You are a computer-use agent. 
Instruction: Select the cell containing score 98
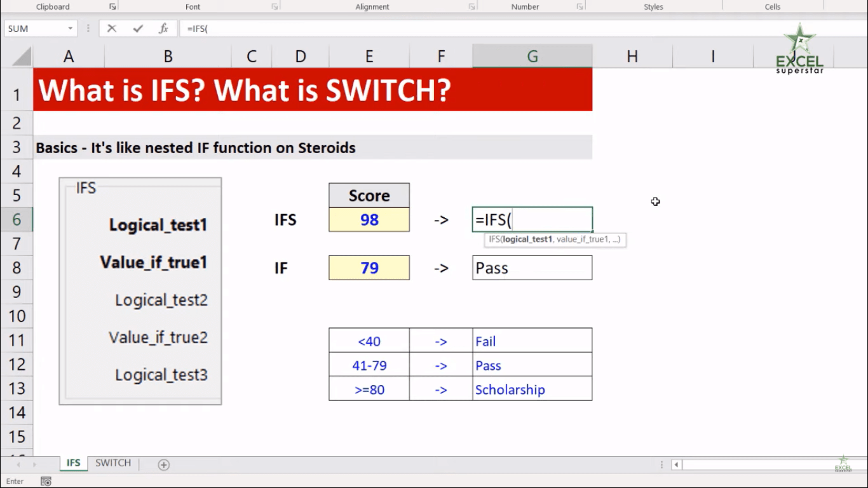[369, 219]
